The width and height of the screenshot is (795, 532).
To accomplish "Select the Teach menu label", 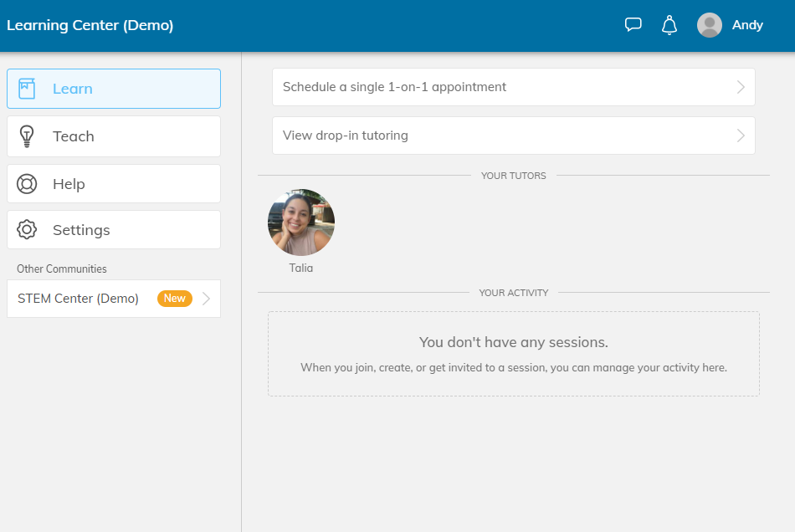I will [x=74, y=136].
